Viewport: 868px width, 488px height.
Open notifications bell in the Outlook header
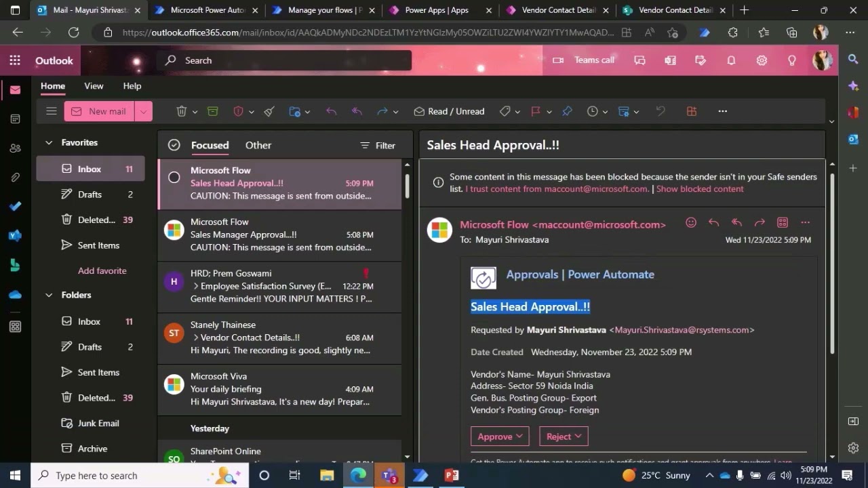tap(731, 60)
